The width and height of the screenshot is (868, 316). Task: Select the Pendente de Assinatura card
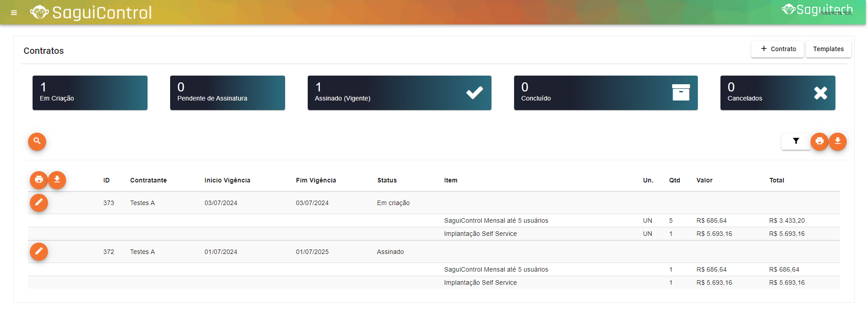228,93
